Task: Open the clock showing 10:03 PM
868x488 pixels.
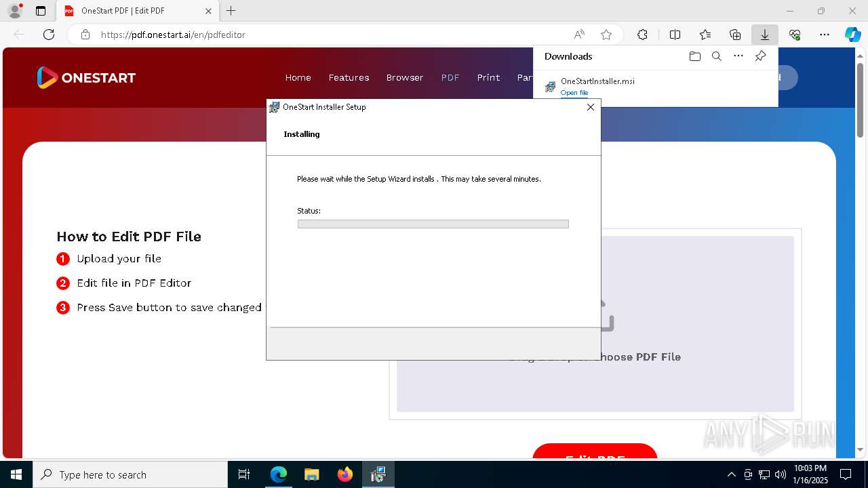Action: [x=810, y=474]
